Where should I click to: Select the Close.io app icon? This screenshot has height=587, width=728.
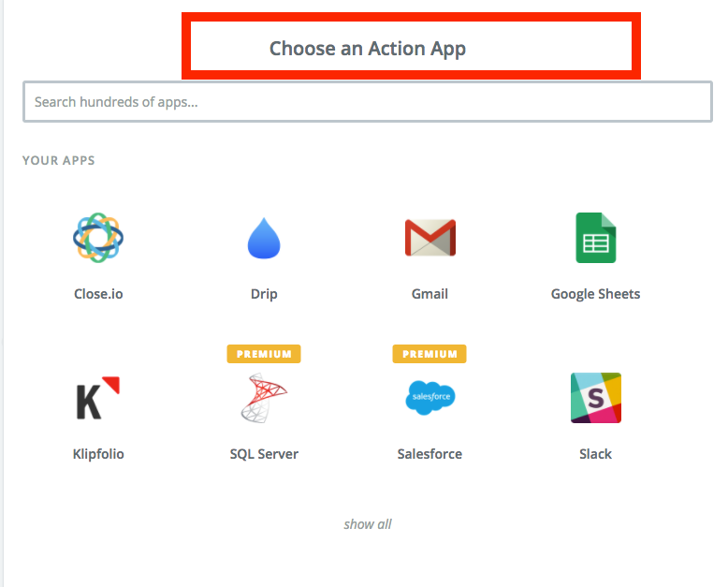[x=98, y=238]
